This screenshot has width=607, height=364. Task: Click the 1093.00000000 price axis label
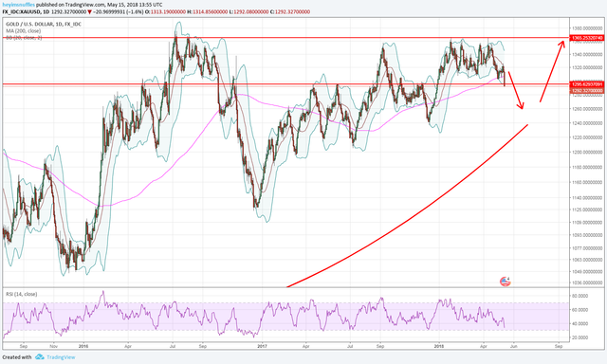pyautogui.click(x=587, y=235)
